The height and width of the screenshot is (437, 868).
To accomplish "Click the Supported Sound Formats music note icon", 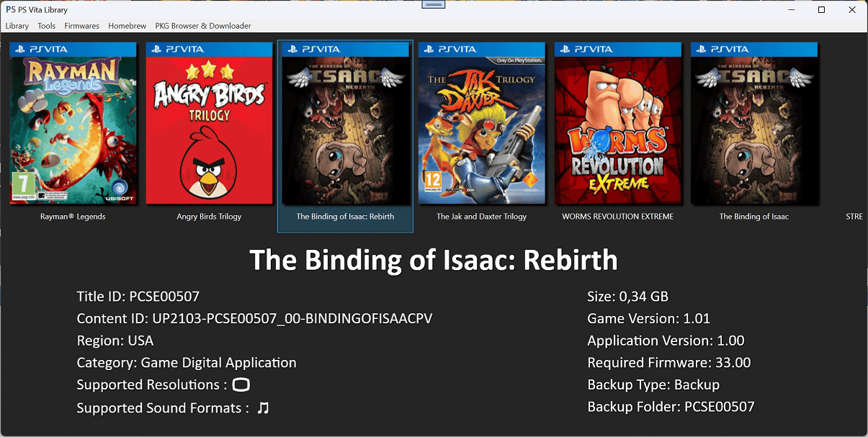I will point(263,408).
